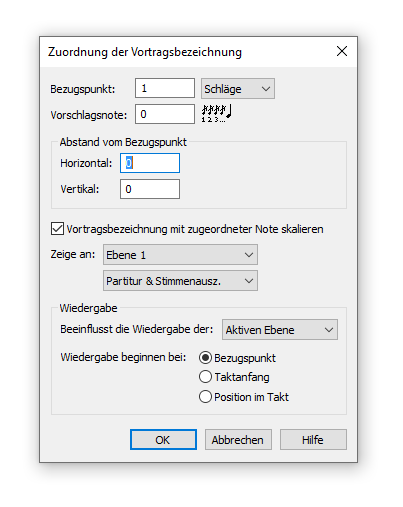Focus the Bezugspunkt input field
403x507 pixels.
click(165, 88)
